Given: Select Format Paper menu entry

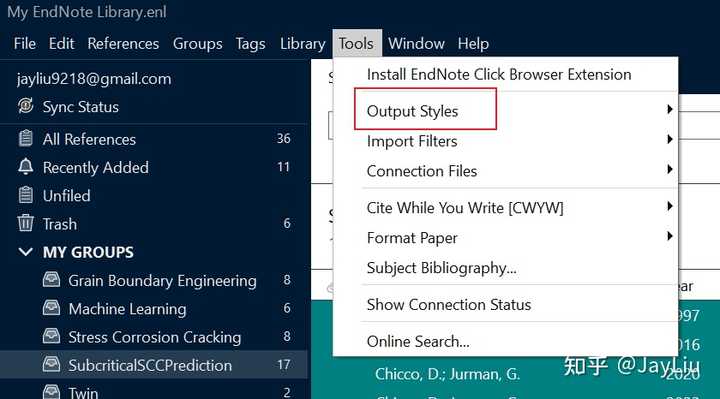Looking at the screenshot, I should [x=505, y=238].
